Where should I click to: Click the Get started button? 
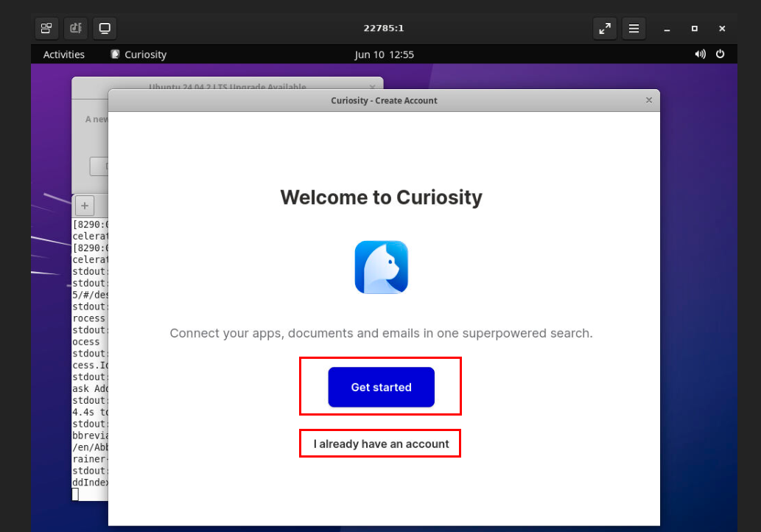pos(381,387)
